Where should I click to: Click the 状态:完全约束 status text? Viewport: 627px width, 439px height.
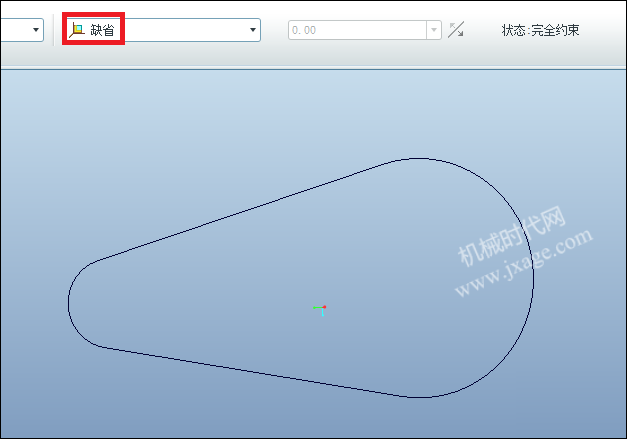click(540, 30)
